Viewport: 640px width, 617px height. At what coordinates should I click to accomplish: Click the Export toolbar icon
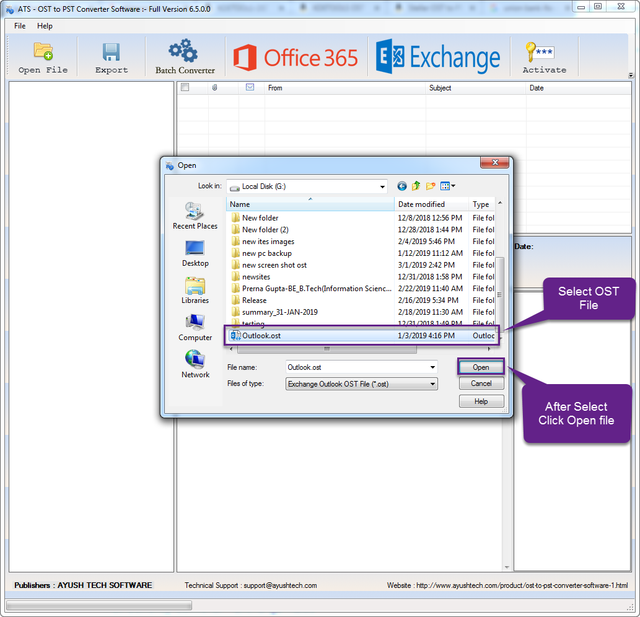coord(111,57)
